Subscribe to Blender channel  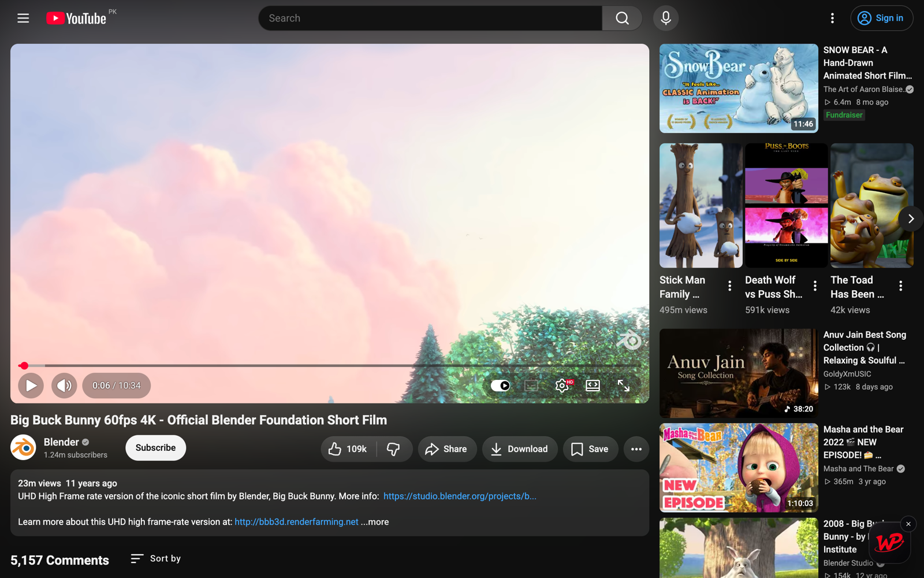click(155, 448)
